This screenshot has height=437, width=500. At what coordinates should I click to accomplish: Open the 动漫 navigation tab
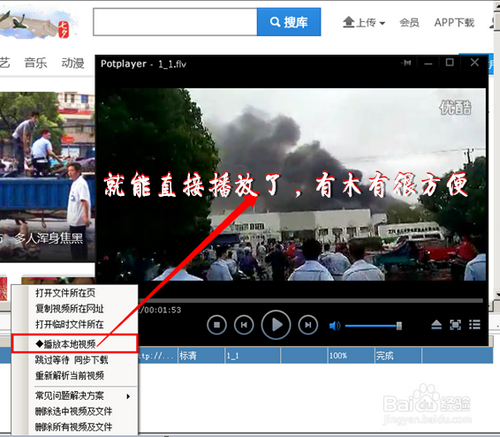point(73,62)
